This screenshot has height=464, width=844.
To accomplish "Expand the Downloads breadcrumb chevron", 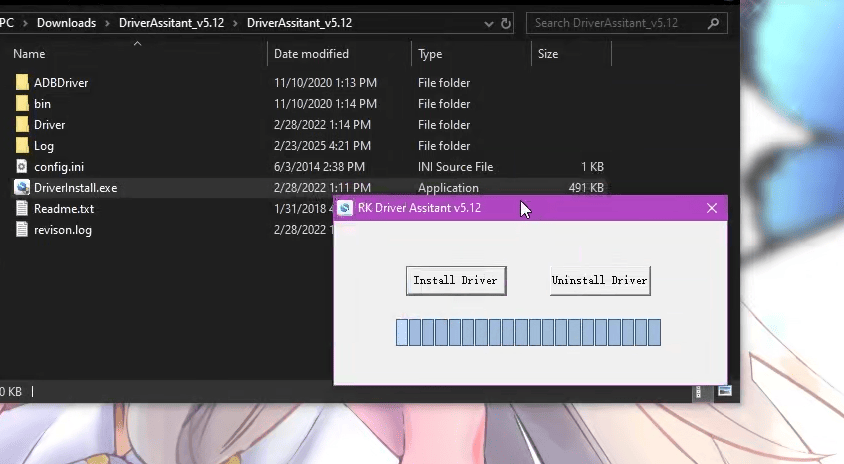I will pos(107,23).
